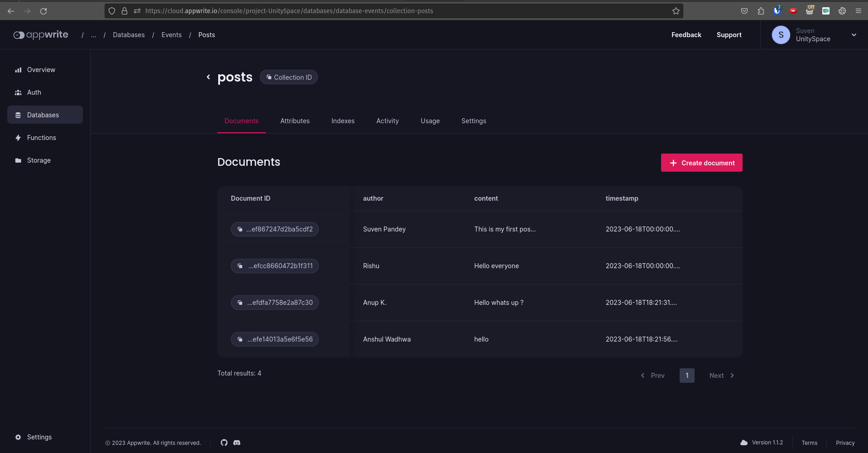Viewport: 868px width, 453px height.
Task: Expand the Suven UnitySpace account dropdown
Action: 854,35
